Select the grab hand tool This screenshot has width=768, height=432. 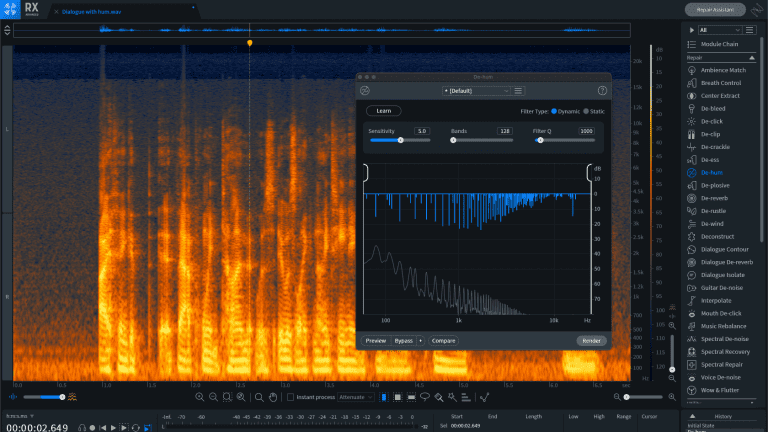[x=273, y=397]
